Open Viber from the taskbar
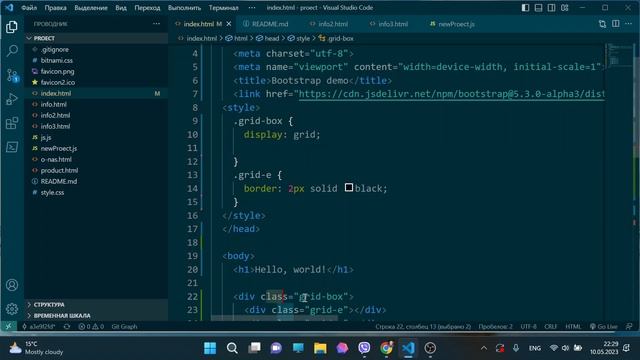The height and width of the screenshot is (360, 640). (364, 348)
